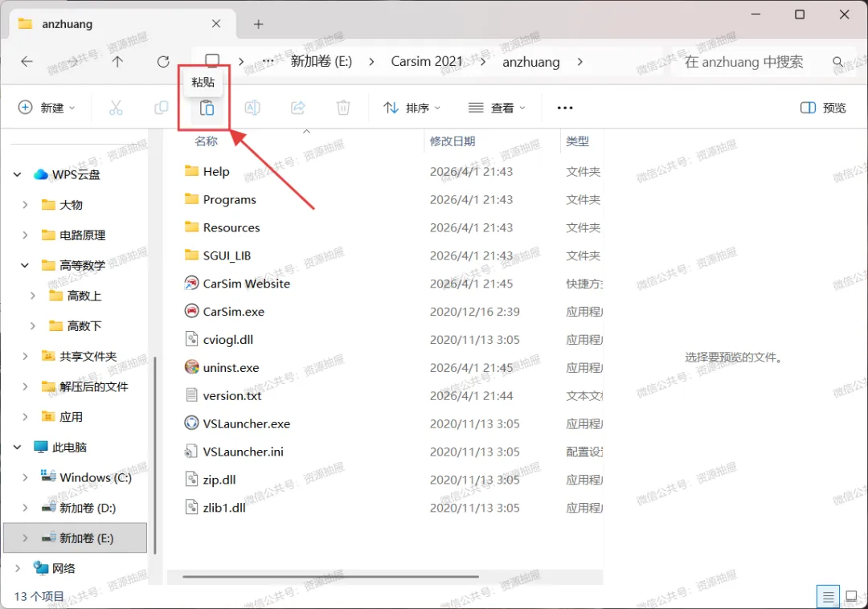This screenshot has height=609, width=868.
Task: Select 解压后的文件 in navigation pane
Action: [76, 386]
